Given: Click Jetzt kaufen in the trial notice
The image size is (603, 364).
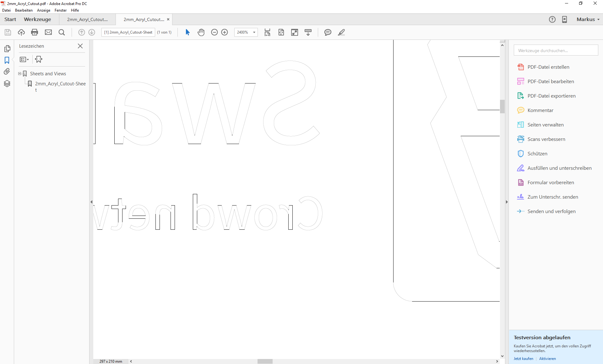Looking at the screenshot, I should coord(523,358).
